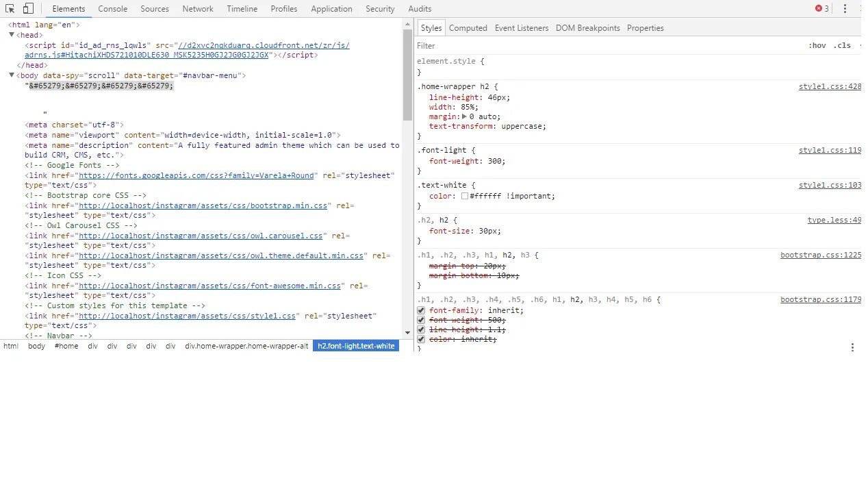
Task: Select the Elements tab
Action: click(69, 9)
